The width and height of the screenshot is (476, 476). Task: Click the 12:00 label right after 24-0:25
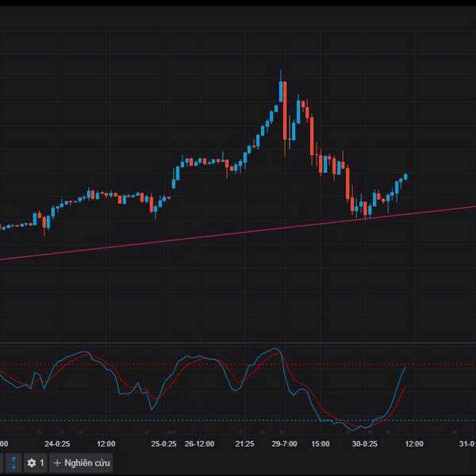tap(106, 443)
